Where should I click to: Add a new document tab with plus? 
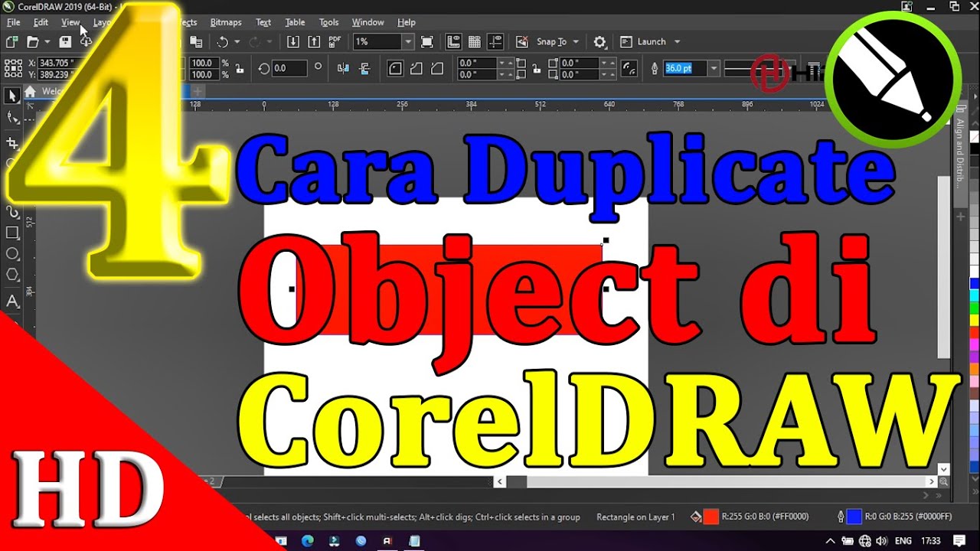[198, 92]
